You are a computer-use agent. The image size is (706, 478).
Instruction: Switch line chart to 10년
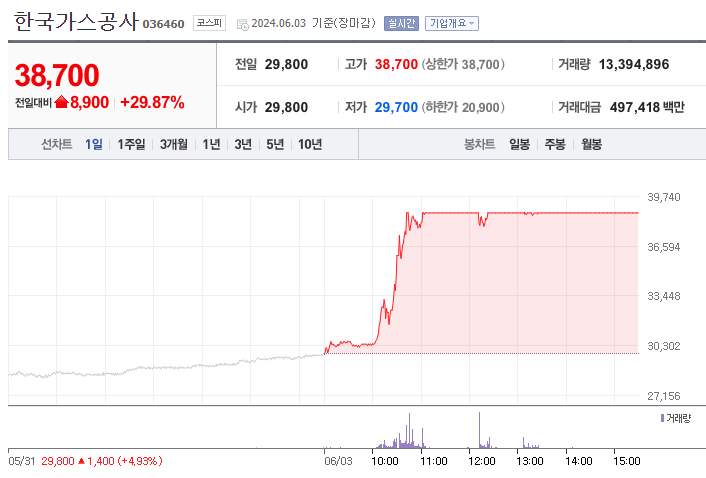click(310, 144)
